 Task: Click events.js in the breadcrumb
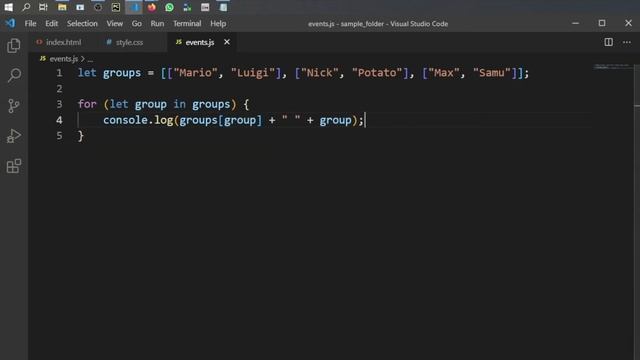(63, 59)
